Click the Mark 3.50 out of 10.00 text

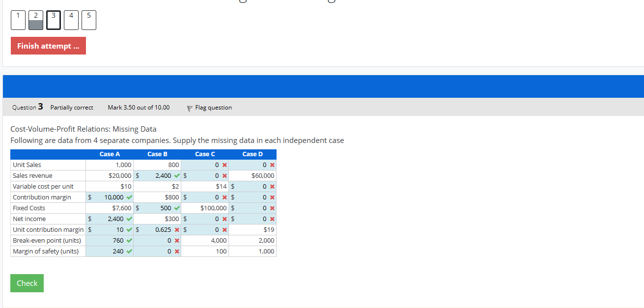tap(139, 108)
